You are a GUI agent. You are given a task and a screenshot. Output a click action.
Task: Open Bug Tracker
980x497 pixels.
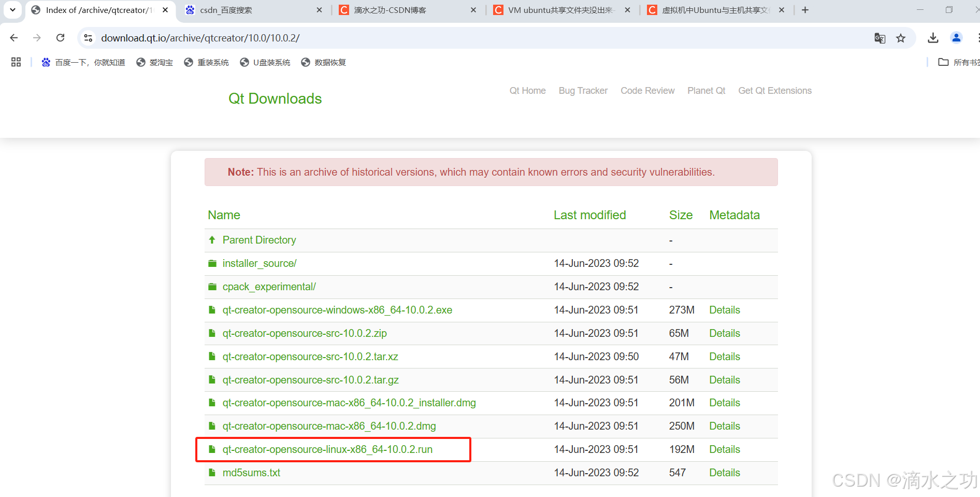[x=583, y=91]
